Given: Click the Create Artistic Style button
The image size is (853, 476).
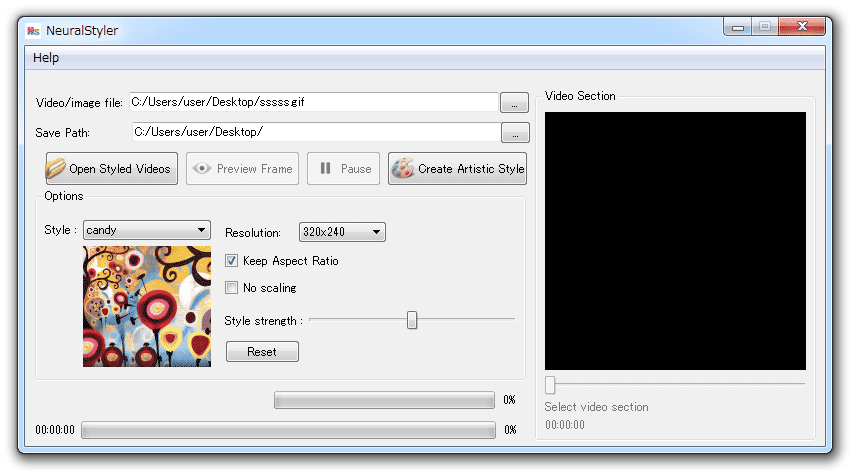Looking at the screenshot, I should point(457,169).
